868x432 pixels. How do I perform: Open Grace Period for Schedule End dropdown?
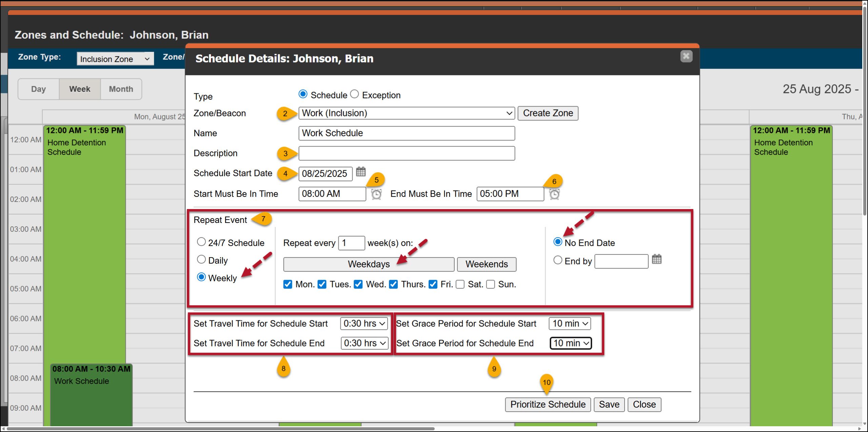[571, 343]
